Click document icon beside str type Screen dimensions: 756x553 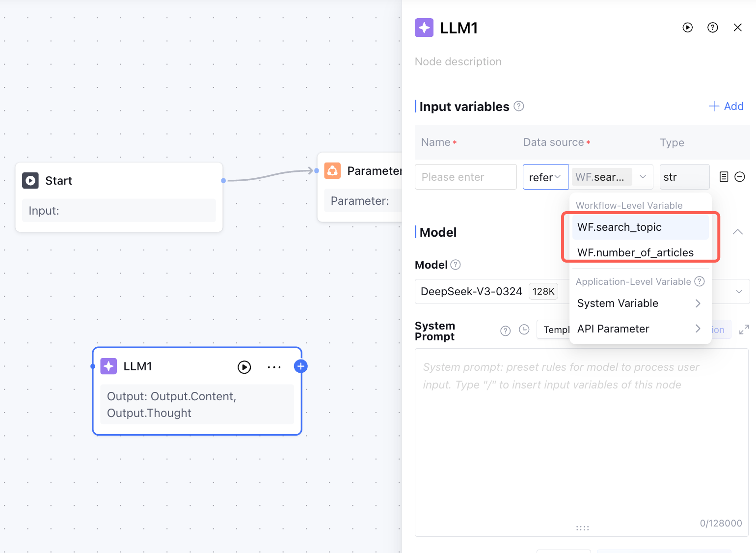(724, 177)
